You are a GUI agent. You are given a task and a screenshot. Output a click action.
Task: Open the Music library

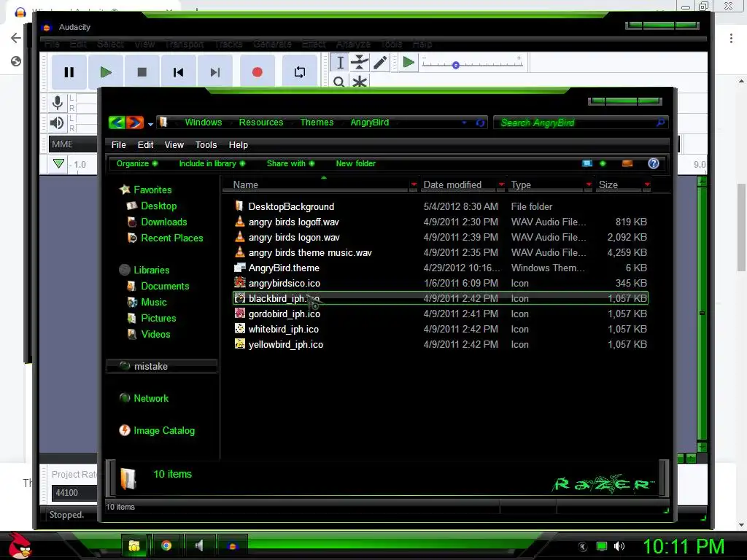pos(153,302)
